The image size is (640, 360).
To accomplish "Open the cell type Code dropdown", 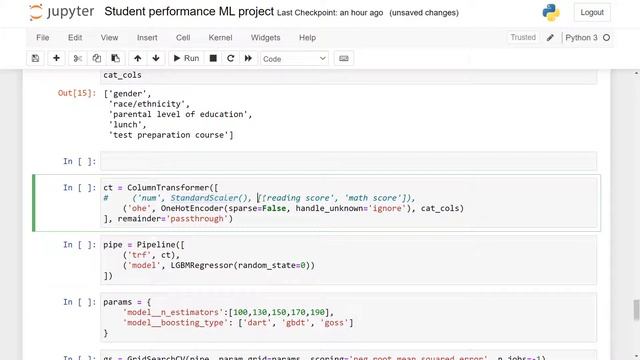I will 294,59.
